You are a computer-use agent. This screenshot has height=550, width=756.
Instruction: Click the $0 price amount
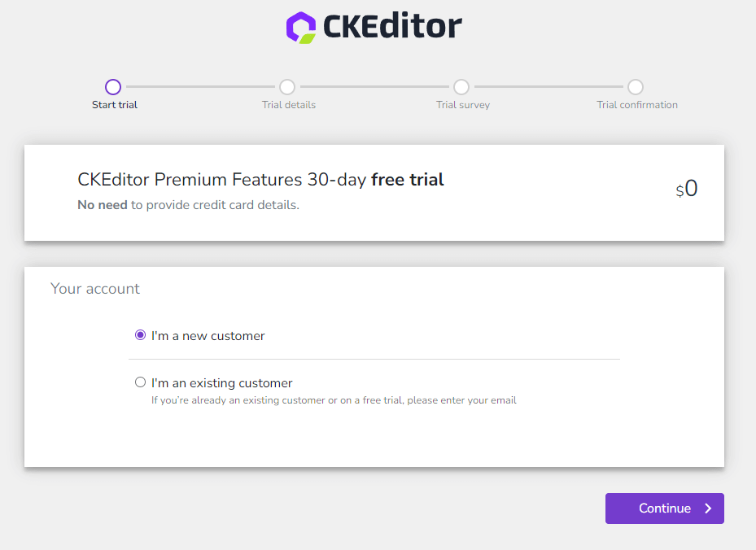point(688,190)
